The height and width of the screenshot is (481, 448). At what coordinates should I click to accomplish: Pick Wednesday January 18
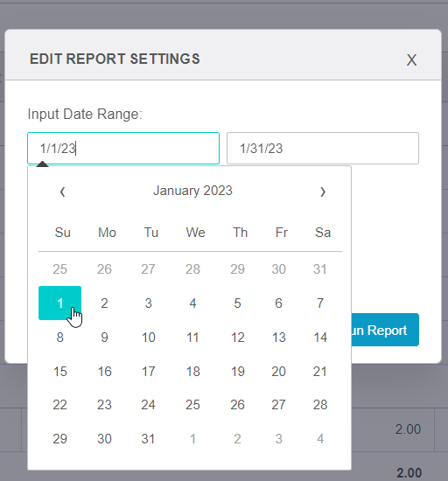pos(192,371)
